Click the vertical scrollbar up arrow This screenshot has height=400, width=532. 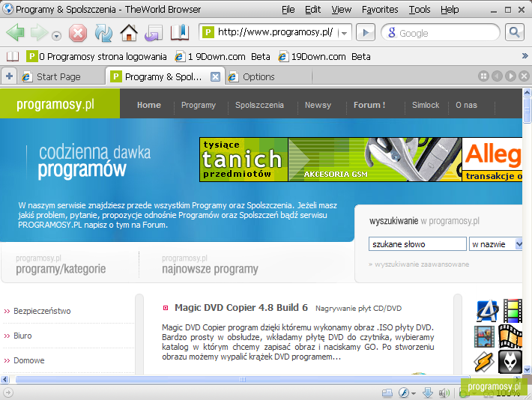(x=527, y=92)
